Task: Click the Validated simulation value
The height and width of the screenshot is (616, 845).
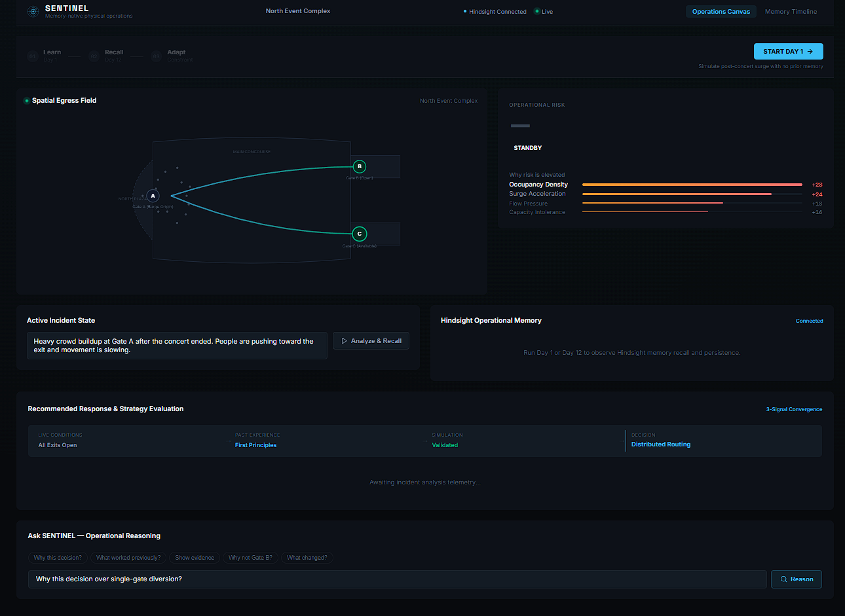Action: click(x=445, y=445)
